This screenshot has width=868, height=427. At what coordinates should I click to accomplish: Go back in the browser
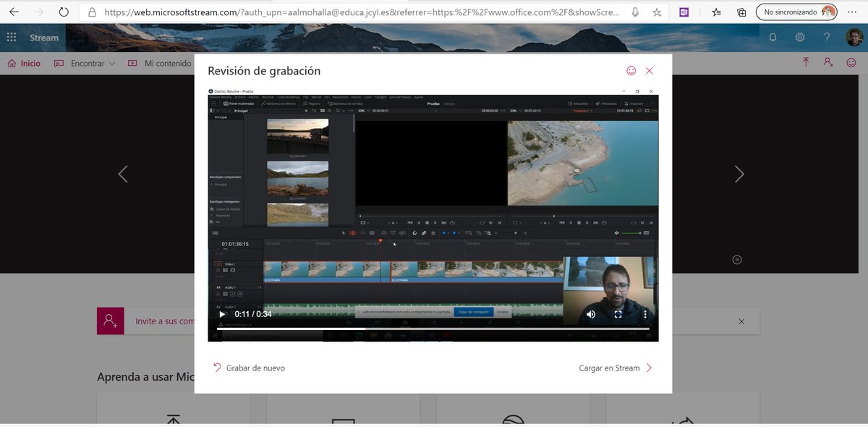click(14, 12)
